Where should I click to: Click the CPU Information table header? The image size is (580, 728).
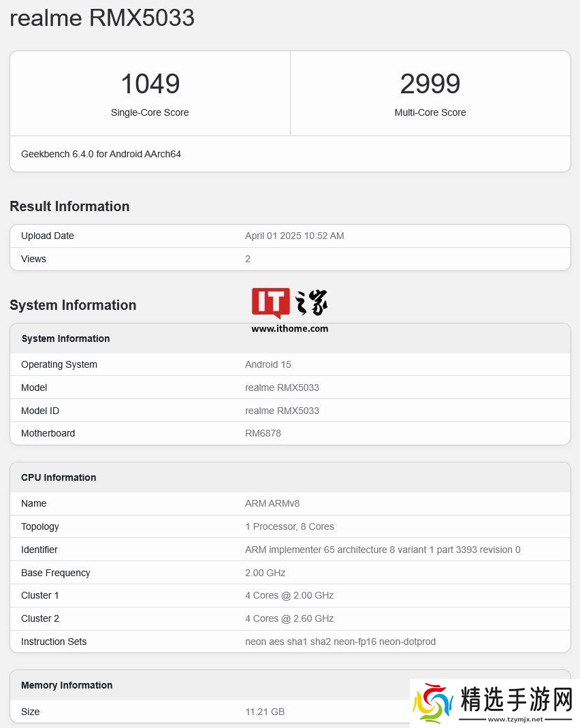click(59, 477)
